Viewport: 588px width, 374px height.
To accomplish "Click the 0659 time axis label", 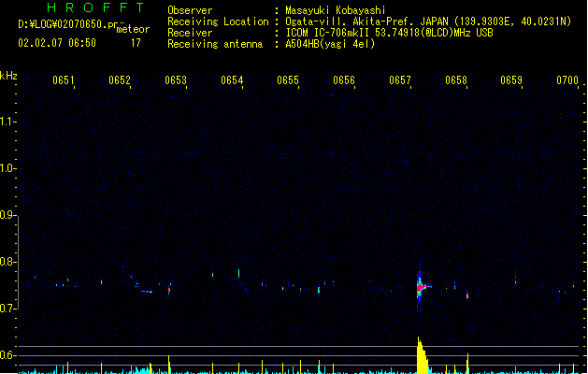I will click(511, 80).
